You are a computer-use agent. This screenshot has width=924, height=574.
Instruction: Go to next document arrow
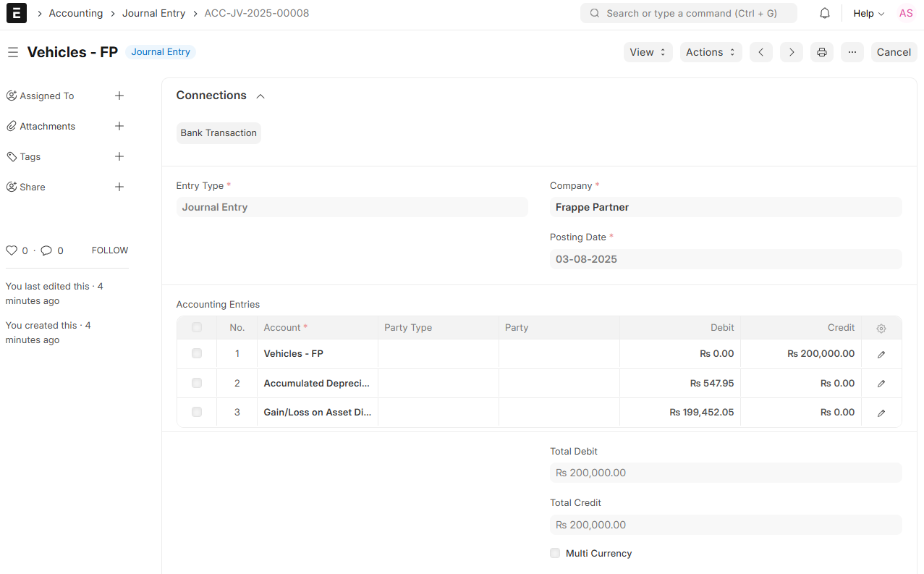pyautogui.click(x=791, y=52)
